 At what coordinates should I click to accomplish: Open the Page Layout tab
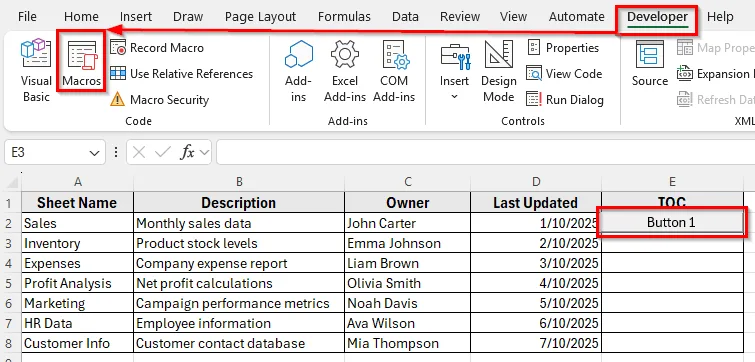[x=260, y=16]
